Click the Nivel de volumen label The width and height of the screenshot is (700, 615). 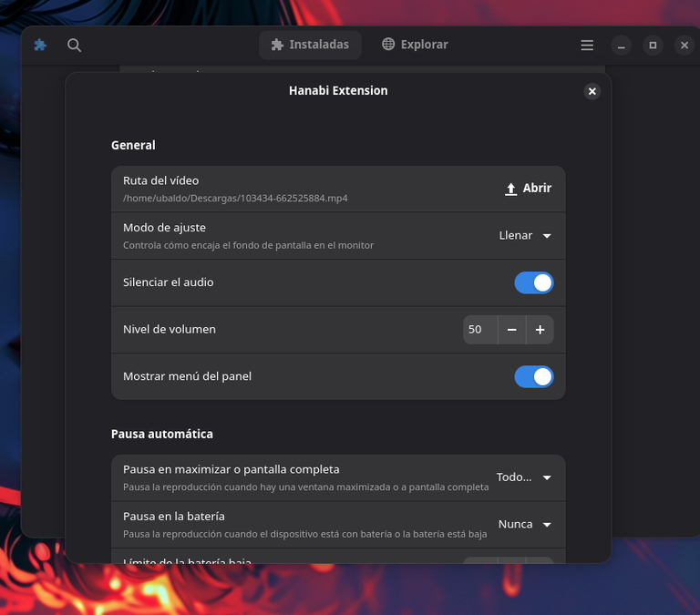point(170,330)
